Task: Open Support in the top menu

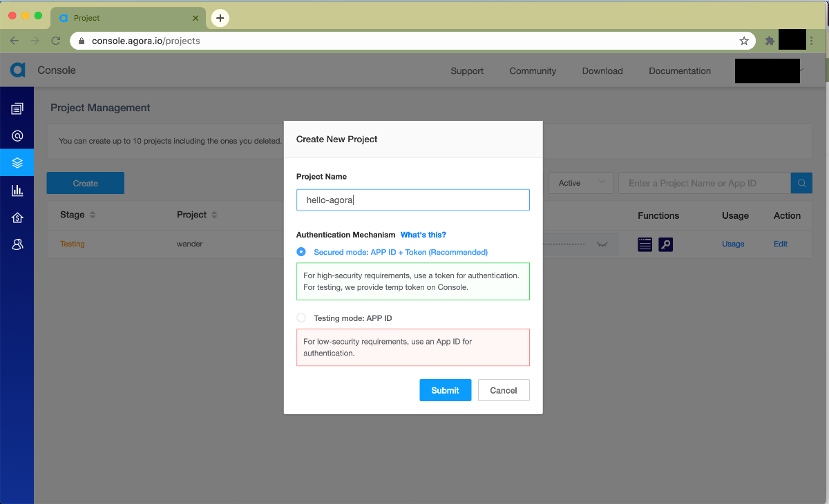Action: (x=467, y=70)
